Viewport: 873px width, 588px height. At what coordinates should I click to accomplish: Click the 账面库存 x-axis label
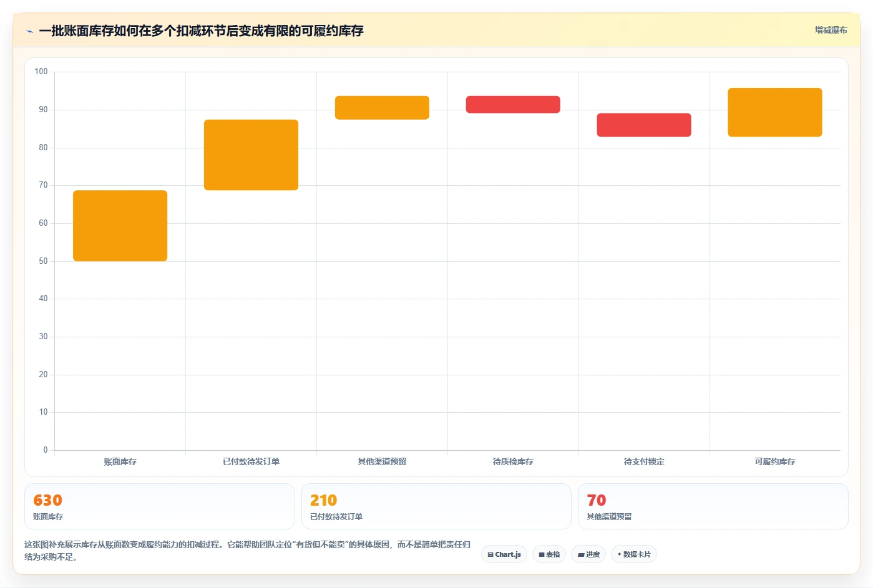(120, 461)
